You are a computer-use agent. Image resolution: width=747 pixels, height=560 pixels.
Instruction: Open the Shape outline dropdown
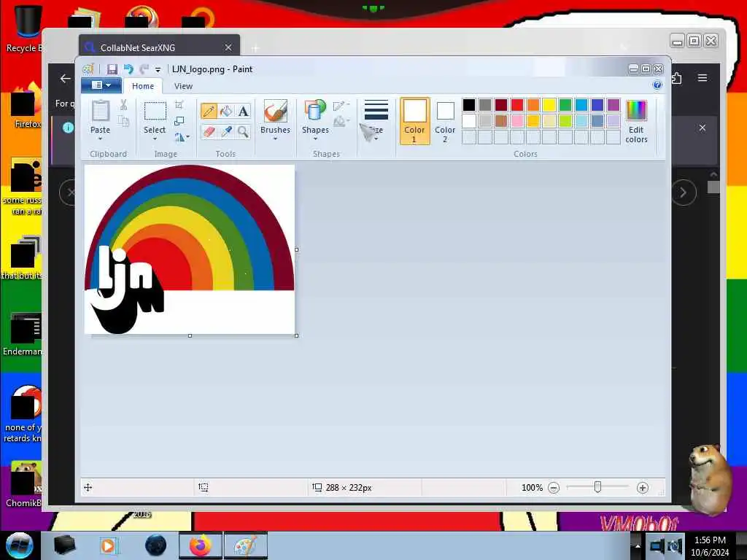341,105
